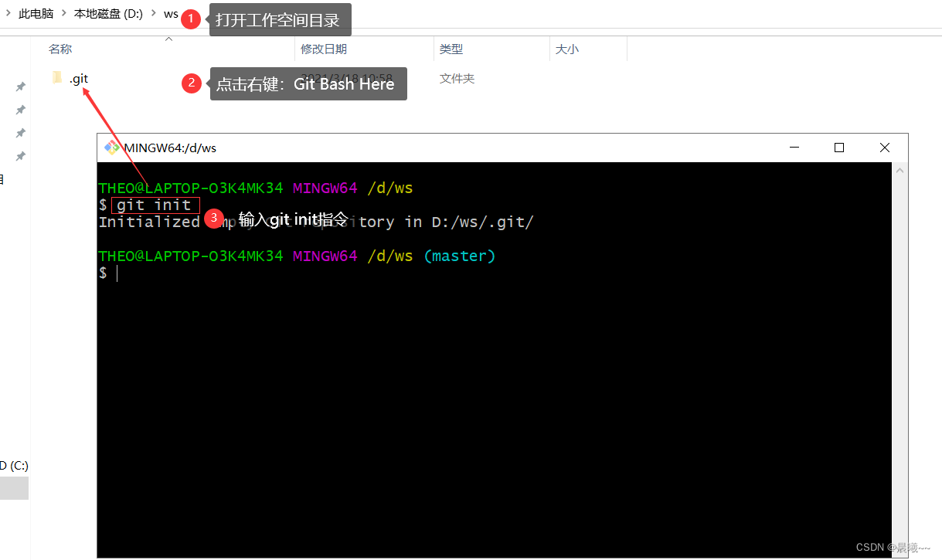Viewport: 942px width, 560px height.
Task: Sort files by the 类型 column
Action: pyautogui.click(x=451, y=49)
